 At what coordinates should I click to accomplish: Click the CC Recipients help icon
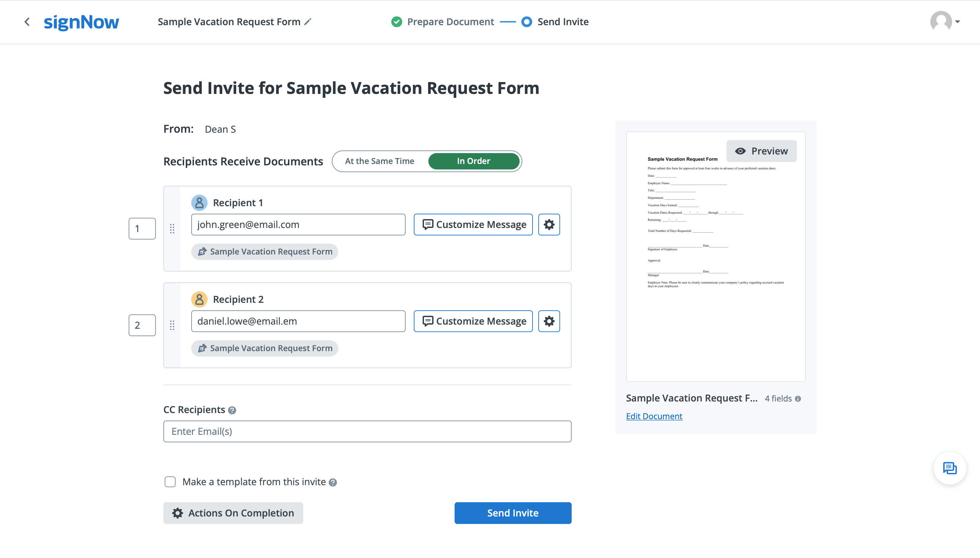232,410
